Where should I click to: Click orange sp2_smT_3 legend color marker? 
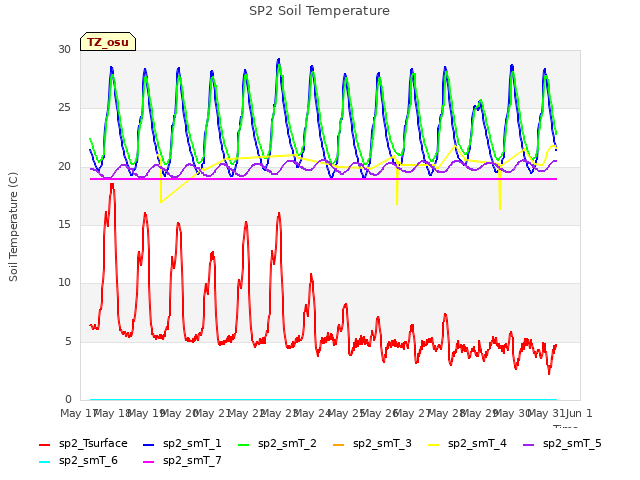pyautogui.click(x=339, y=444)
